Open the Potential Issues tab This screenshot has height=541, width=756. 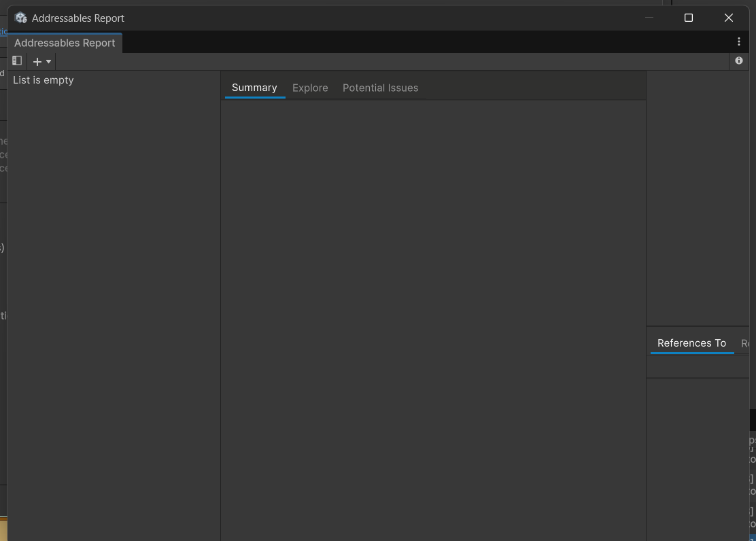[381, 88]
